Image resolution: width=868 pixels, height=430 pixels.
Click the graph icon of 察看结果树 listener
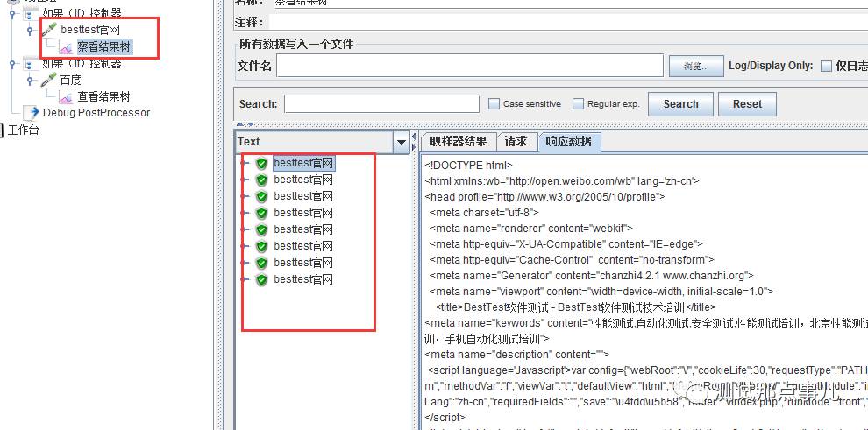coord(67,47)
